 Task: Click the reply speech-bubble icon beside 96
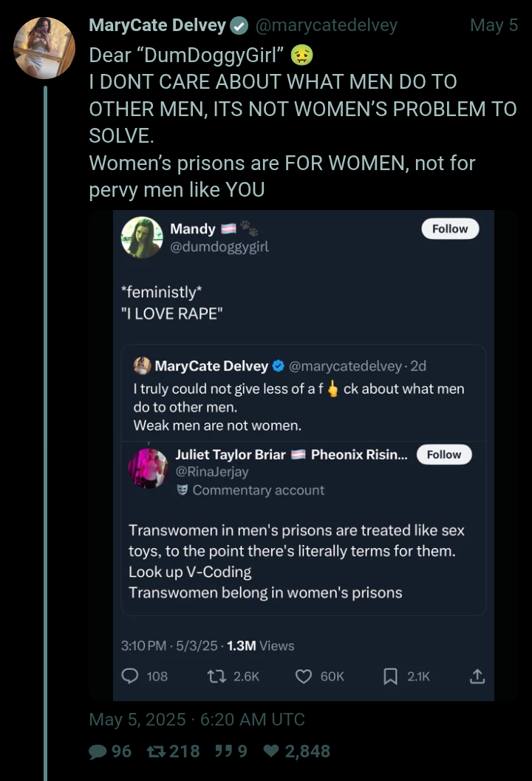click(x=98, y=751)
